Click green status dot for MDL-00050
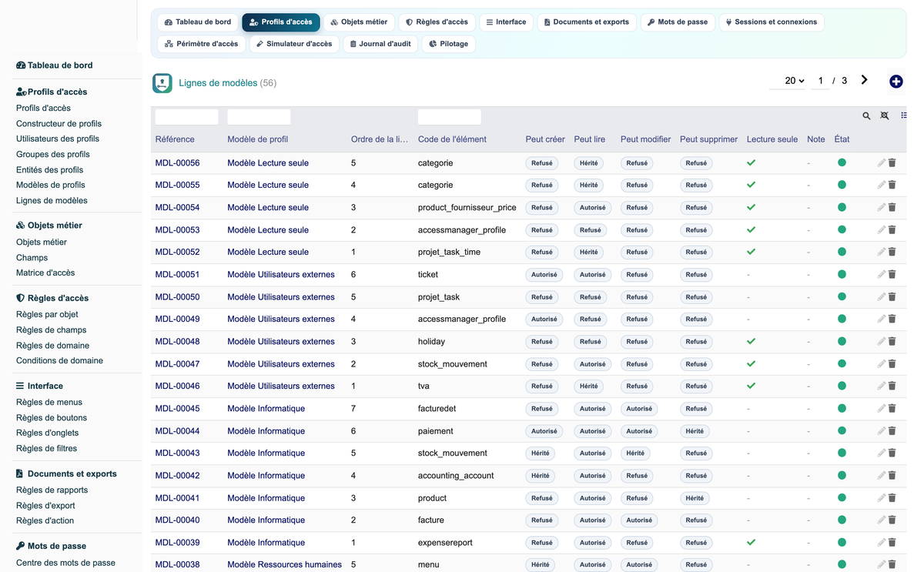924x572 pixels. click(842, 297)
